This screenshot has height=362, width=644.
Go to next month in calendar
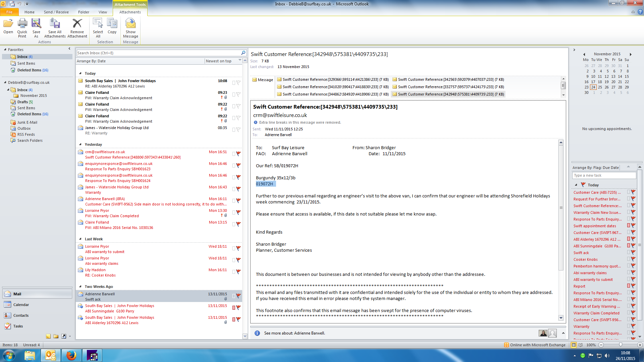631,54
